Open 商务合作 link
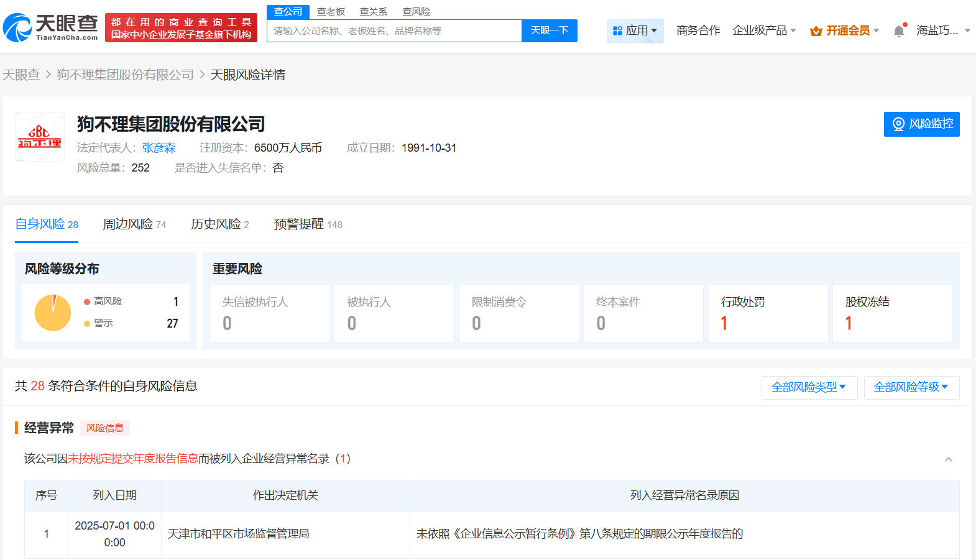Viewport: 976px width, 560px height. [x=698, y=30]
